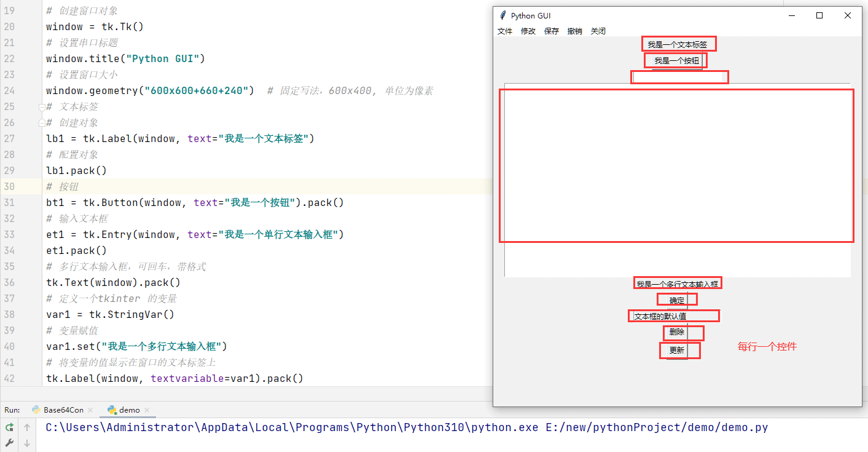The image size is (868, 452).
Task: Click gutter line number 19
Action: click(9, 10)
